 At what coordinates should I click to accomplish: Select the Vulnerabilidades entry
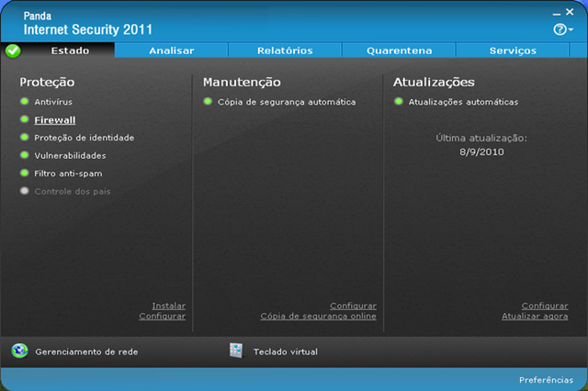pos(70,155)
